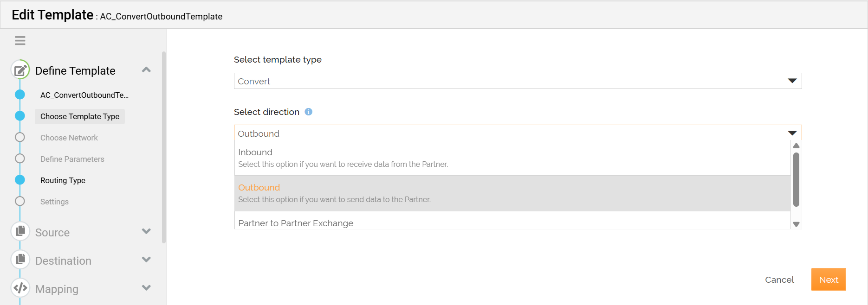The image size is (868, 305).
Task: Click the hamburger menu icon
Action: click(20, 40)
